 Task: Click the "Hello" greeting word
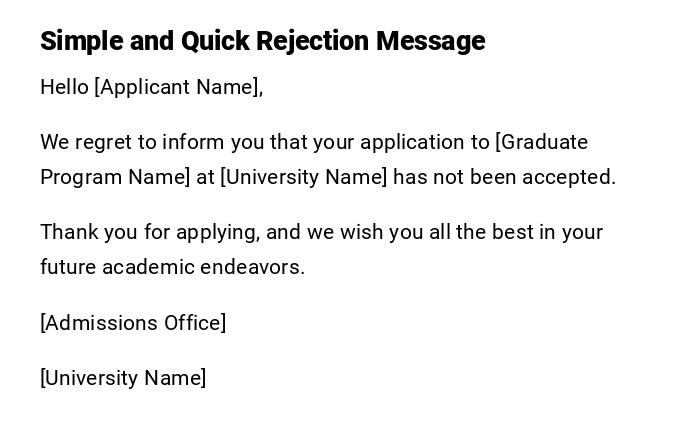pos(64,87)
